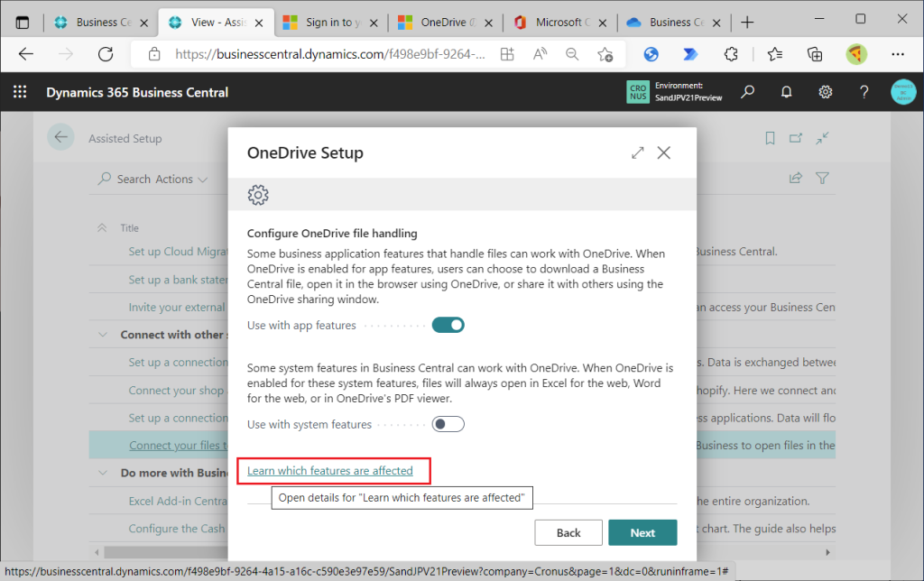Collapse the Do more with Business group
The width and height of the screenshot is (924, 581).
[103, 473]
